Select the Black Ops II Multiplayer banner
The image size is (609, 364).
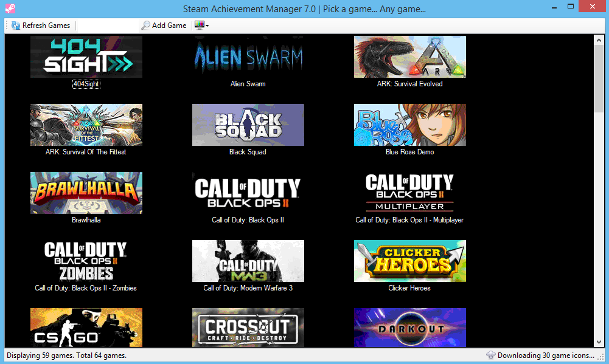click(x=410, y=193)
